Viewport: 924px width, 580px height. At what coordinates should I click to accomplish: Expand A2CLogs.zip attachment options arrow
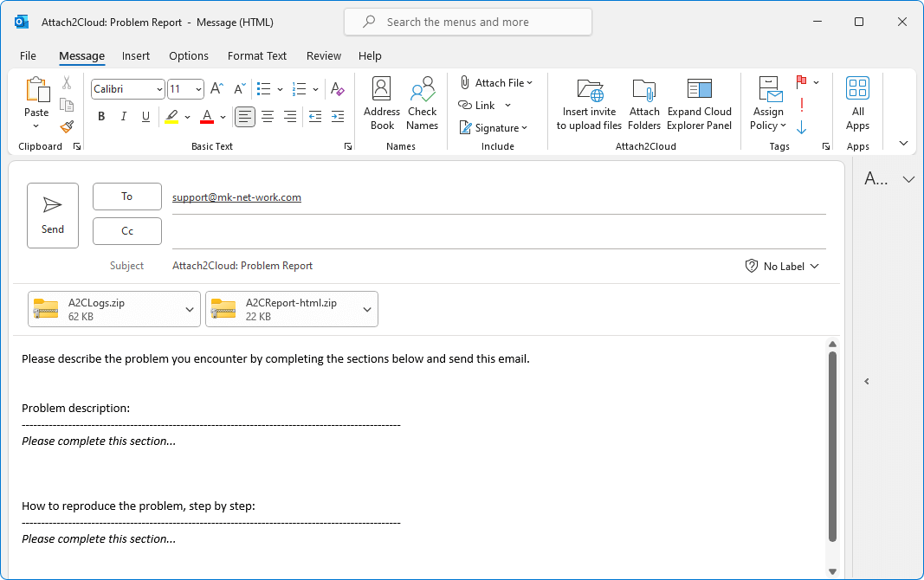click(x=190, y=309)
